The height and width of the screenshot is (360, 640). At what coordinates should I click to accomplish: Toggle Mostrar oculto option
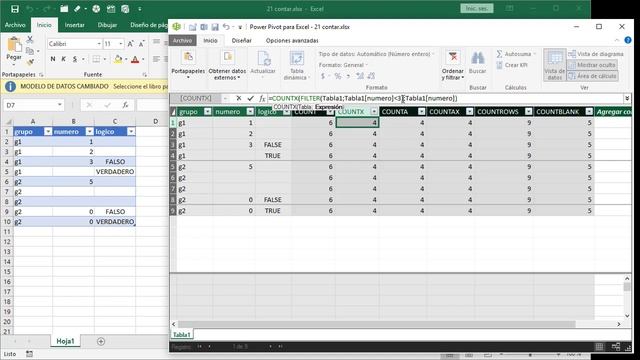[592, 65]
